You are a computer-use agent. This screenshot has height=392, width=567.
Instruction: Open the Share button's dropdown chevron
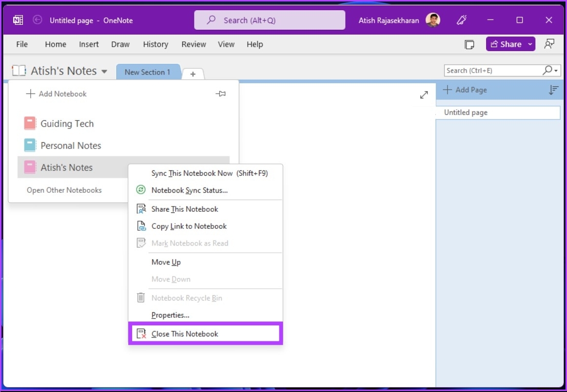[529, 43]
